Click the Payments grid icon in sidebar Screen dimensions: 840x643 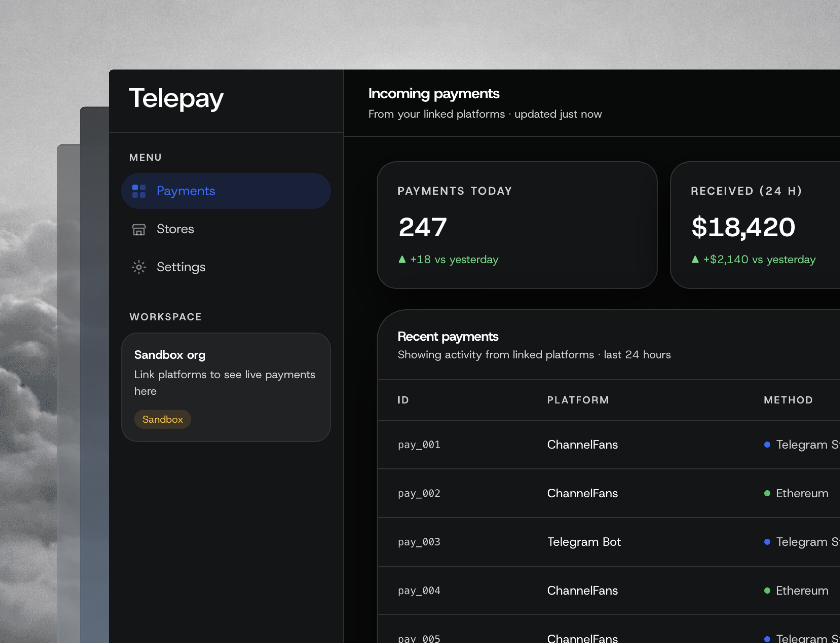pos(138,191)
